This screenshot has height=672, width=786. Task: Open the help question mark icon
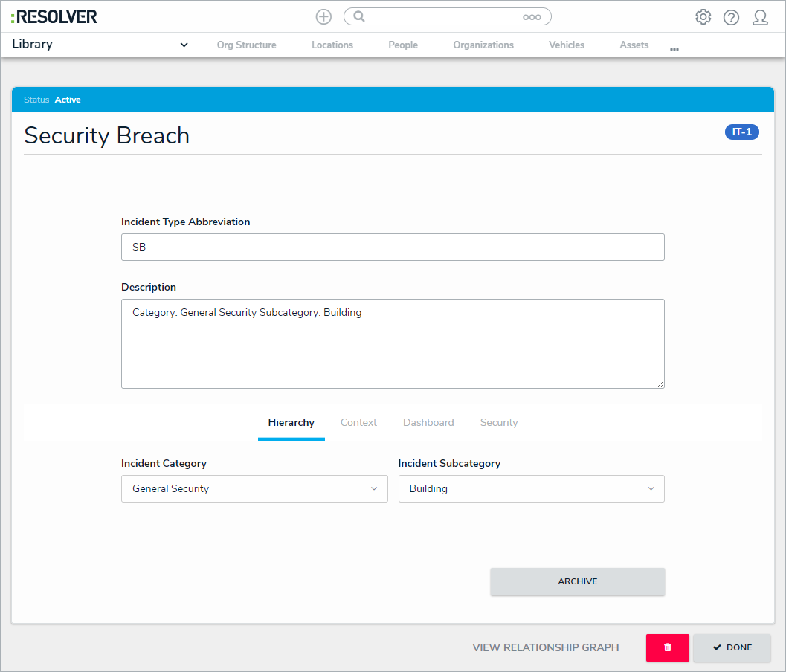(x=732, y=18)
